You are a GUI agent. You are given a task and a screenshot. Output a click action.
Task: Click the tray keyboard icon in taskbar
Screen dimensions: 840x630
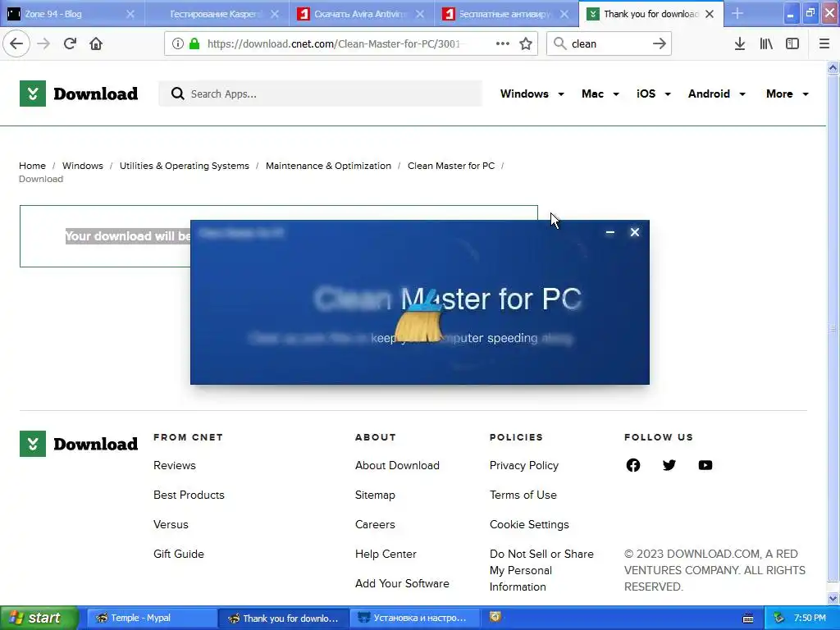[748, 619]
